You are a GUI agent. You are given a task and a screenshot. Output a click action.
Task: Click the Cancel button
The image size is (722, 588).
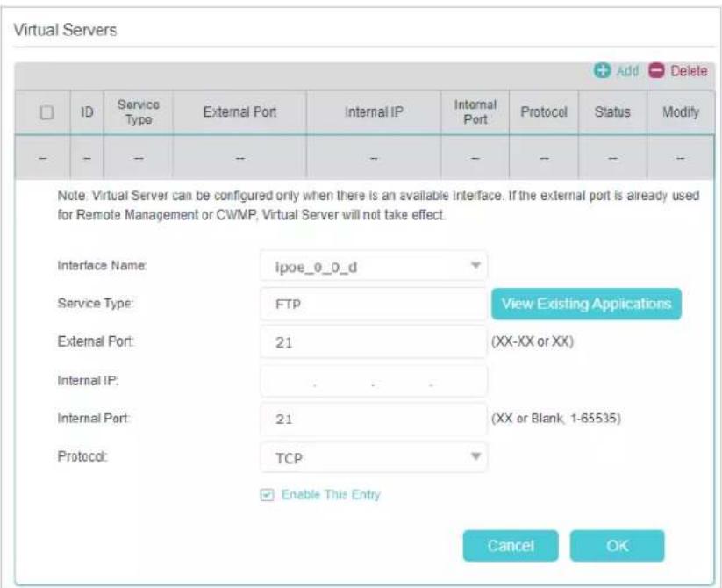click(x=511, y=546)
